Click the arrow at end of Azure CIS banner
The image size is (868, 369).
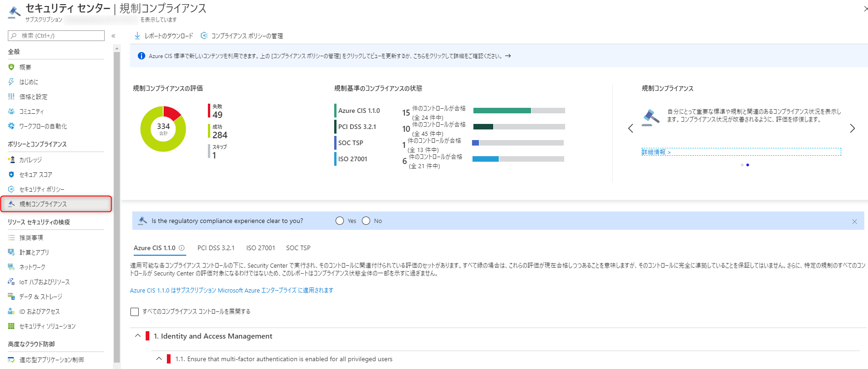(x=508, y=56)
